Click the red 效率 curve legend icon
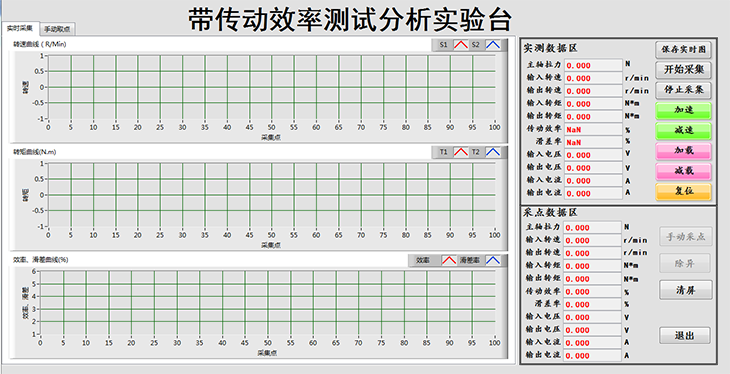Viewport: 730px width, 374px height. [449, 260]
